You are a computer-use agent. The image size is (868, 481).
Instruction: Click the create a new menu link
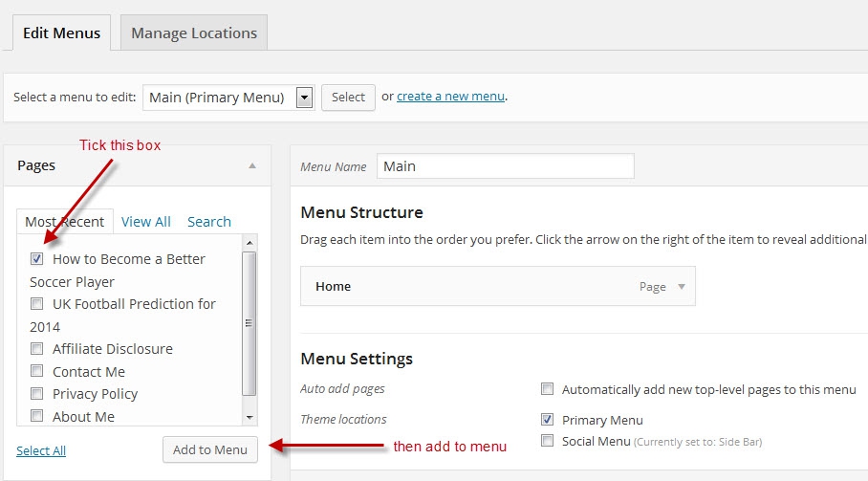pos(450,96)
